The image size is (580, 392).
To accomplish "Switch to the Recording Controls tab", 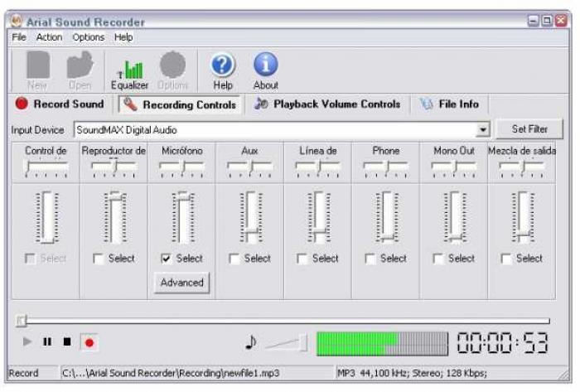I will tap(180, 104).
